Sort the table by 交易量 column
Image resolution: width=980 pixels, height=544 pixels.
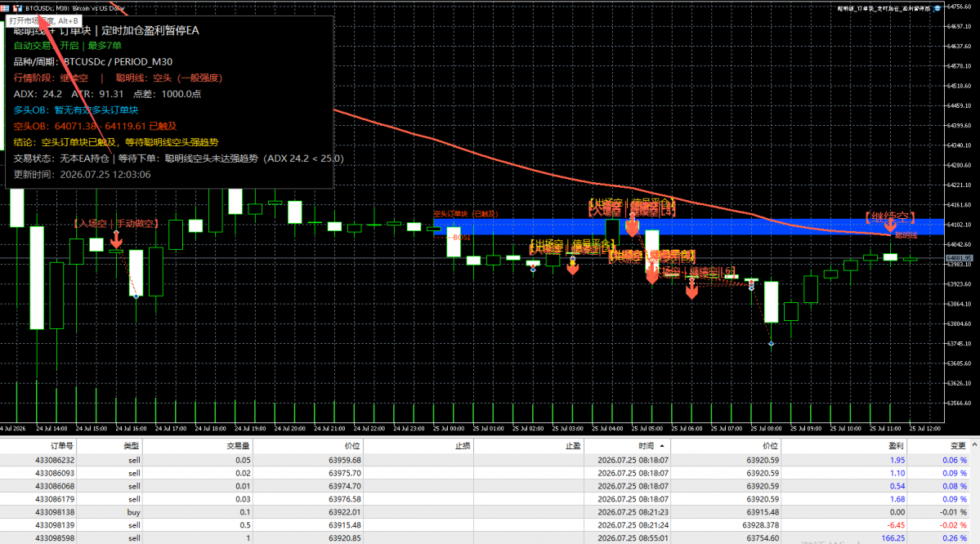(198, 446)
